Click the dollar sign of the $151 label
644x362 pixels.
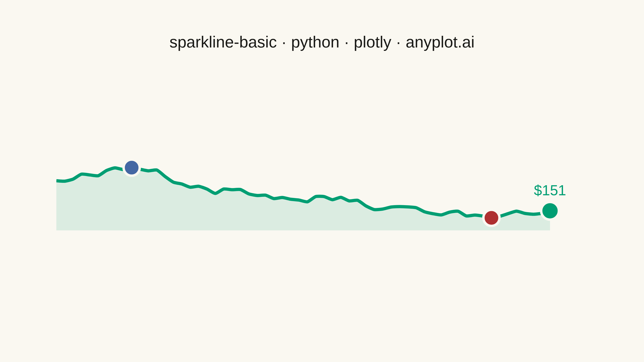click(x=538, y=191)
